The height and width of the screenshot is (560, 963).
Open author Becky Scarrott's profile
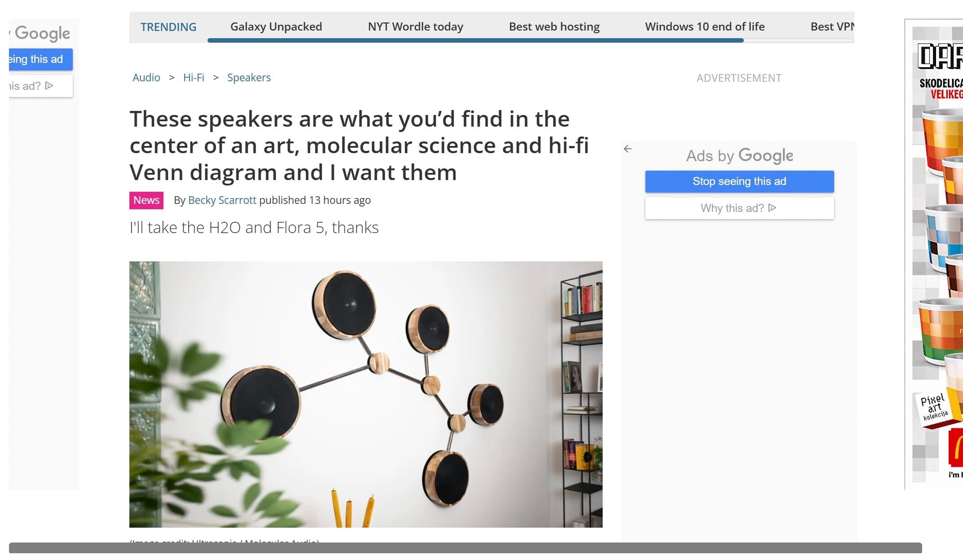pyautogui.click(x=222, y=200)
